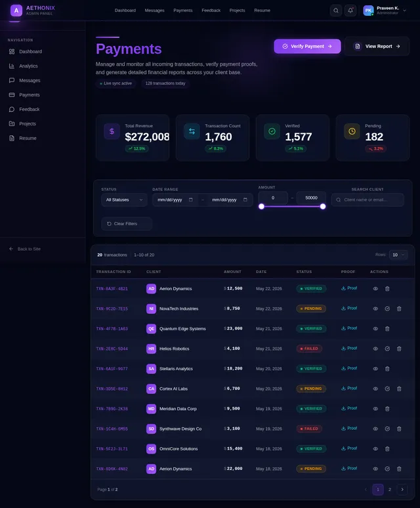Verify the Helios Robotics transaction
The width and height of the screenshot is (420, 508).
point(387,349)
